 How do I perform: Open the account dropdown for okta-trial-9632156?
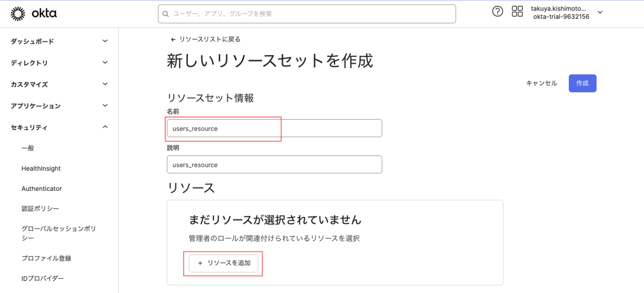(600, 13)
